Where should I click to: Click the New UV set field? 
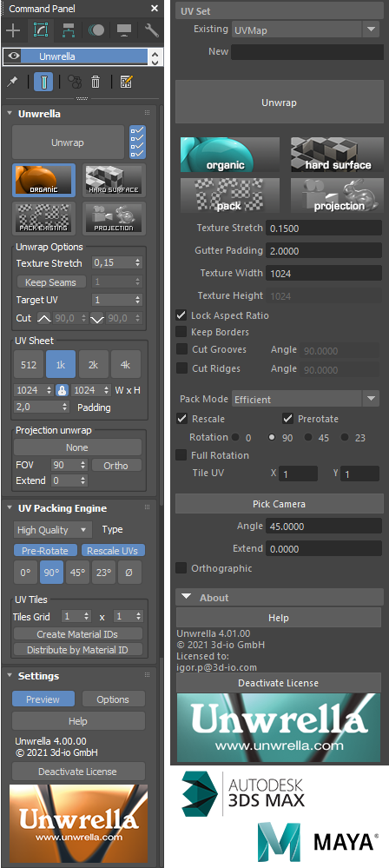pos(307,52)
